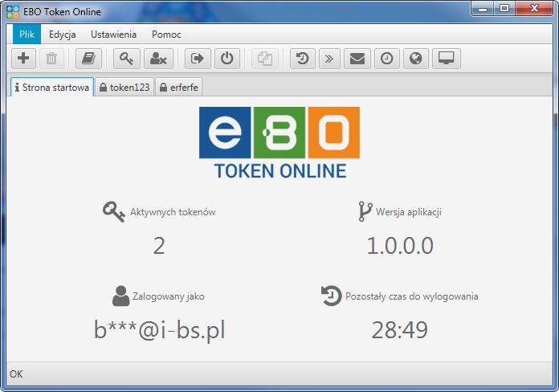The height and width of the screenshot is (392, 559).
Task: Close the EBO Token Online window
Action: pyautogui.click(x=533, y=9)
